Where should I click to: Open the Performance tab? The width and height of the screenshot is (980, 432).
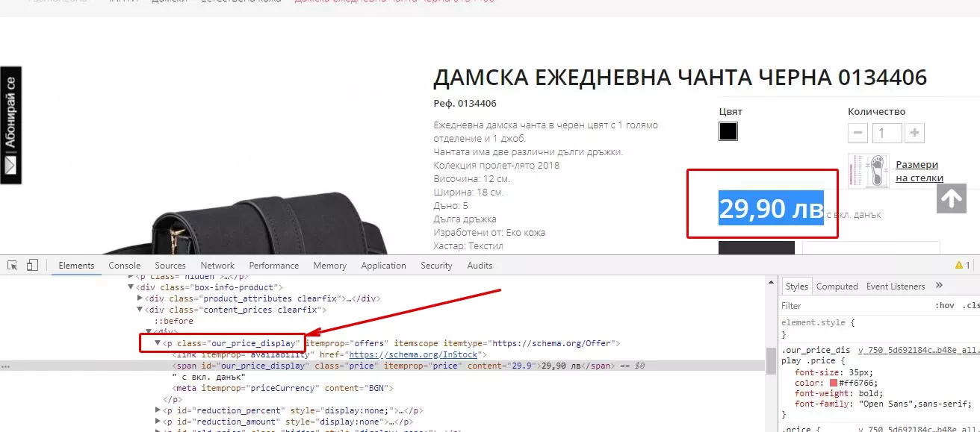274,265
